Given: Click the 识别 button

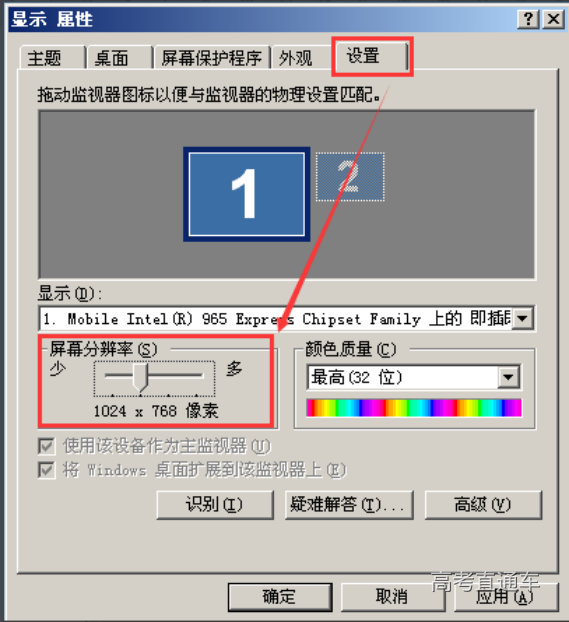Looking at the screenshot, I should pos(215,505).
